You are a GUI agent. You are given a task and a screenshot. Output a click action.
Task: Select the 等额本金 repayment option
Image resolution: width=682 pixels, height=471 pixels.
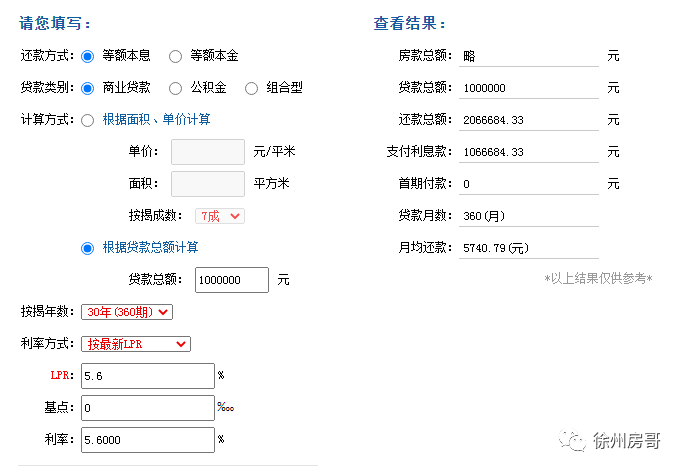point(175,56)
